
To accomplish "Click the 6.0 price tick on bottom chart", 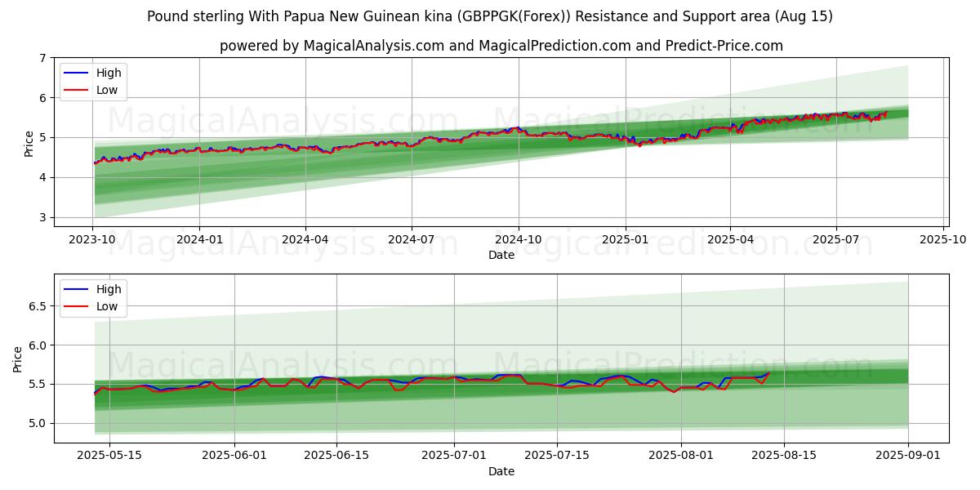I will [38, 345].
